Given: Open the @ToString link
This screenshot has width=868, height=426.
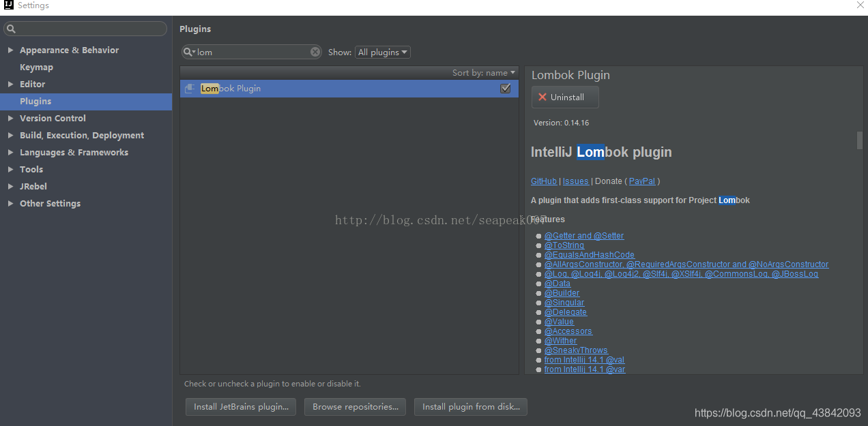Looking at the screenshot, I should click(x=564, y=245).
